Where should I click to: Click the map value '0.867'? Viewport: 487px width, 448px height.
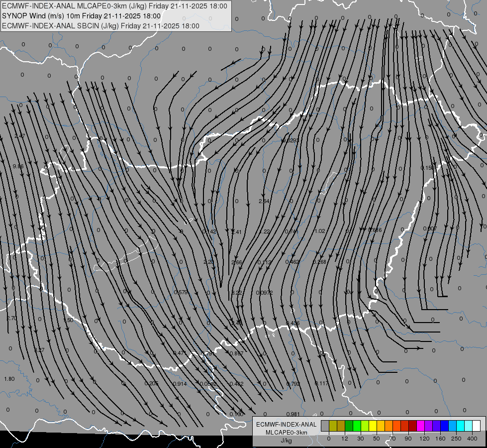click(237, 353)
